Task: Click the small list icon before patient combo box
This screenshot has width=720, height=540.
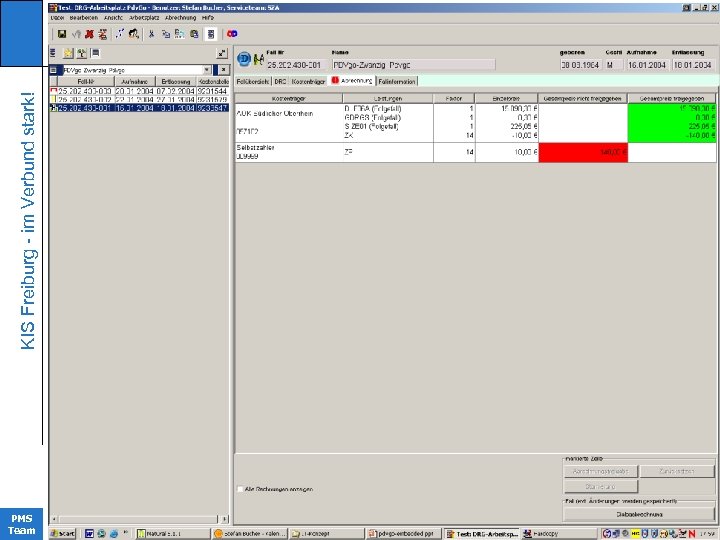Action: point(53,70)
